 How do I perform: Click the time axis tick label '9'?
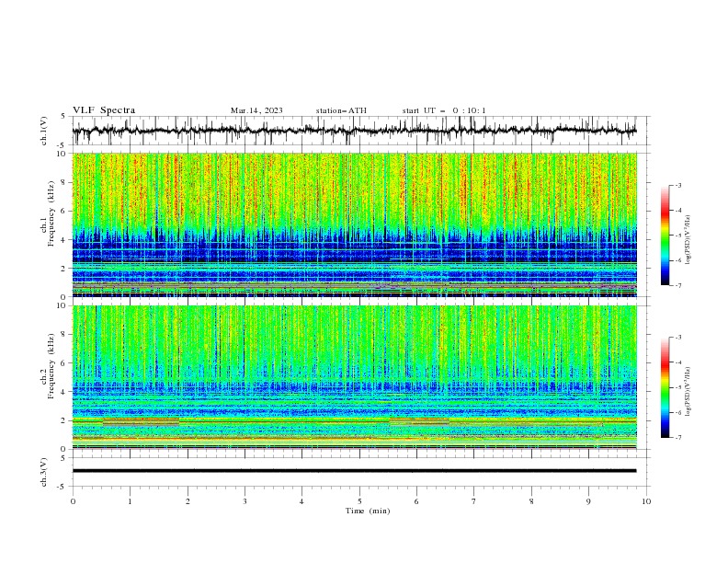[x=588, y=501]
